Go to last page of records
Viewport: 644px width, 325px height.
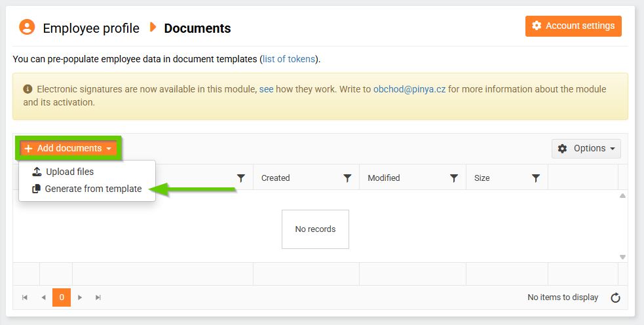tap(98, 297)
